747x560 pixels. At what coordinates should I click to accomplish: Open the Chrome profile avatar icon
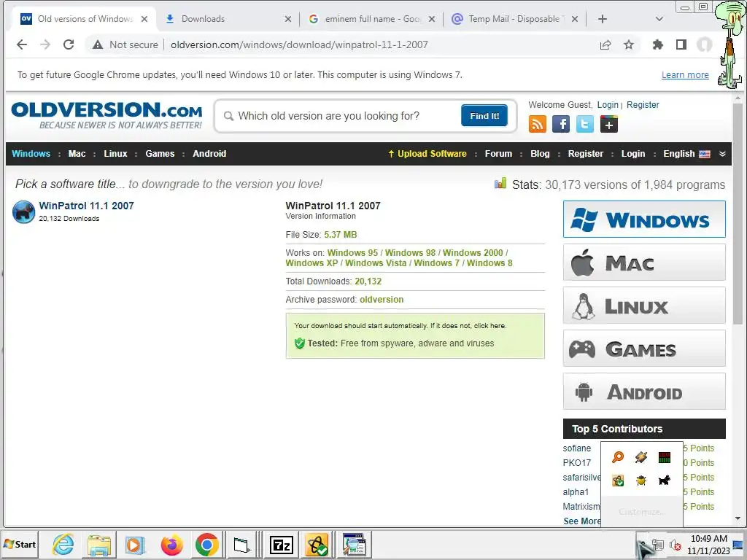tap(704, 44)
